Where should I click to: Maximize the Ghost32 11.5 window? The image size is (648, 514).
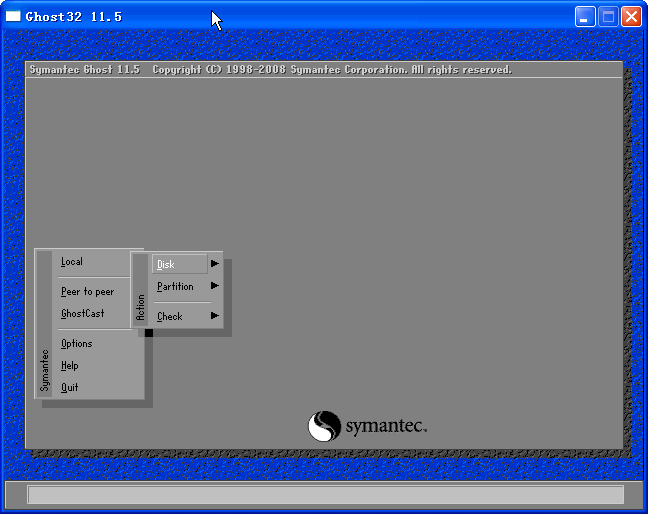(608, 17)
